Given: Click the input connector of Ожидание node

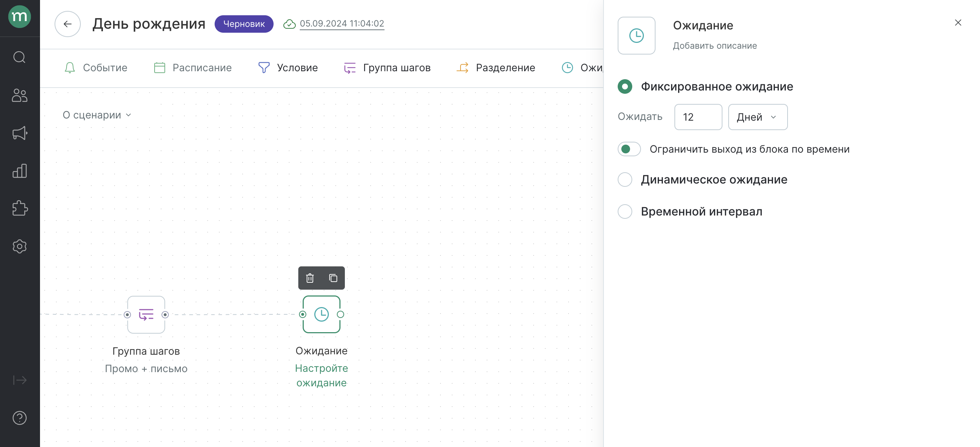Looking at the screenshot, I should [302, 314].
